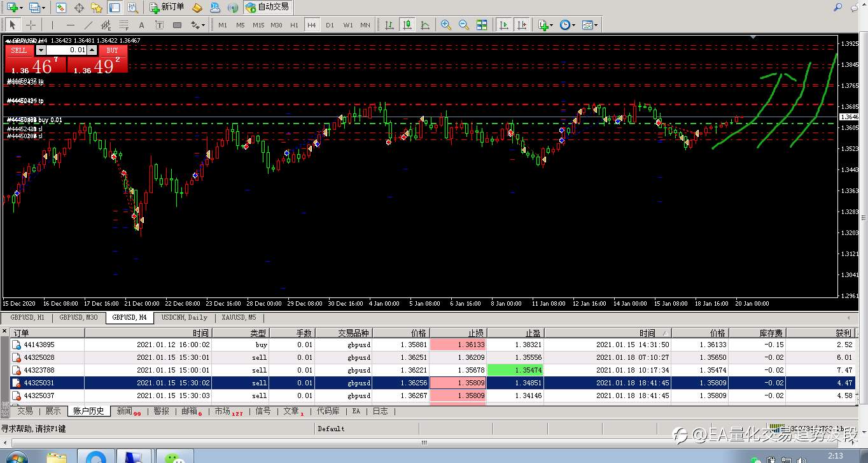Switch chart to bar chart mode
The height and width of the screenshot is (463, 868).
click(x=389, y=25)
